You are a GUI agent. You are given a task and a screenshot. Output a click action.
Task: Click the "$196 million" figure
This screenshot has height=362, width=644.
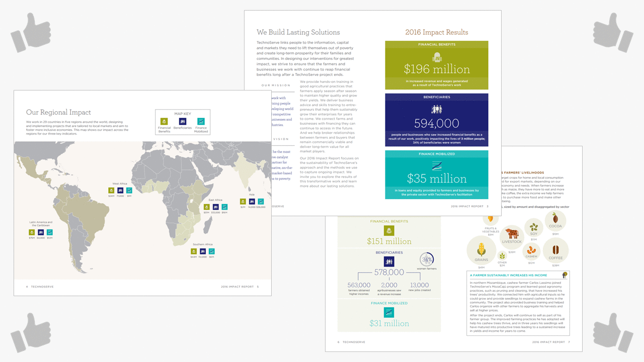437,69
